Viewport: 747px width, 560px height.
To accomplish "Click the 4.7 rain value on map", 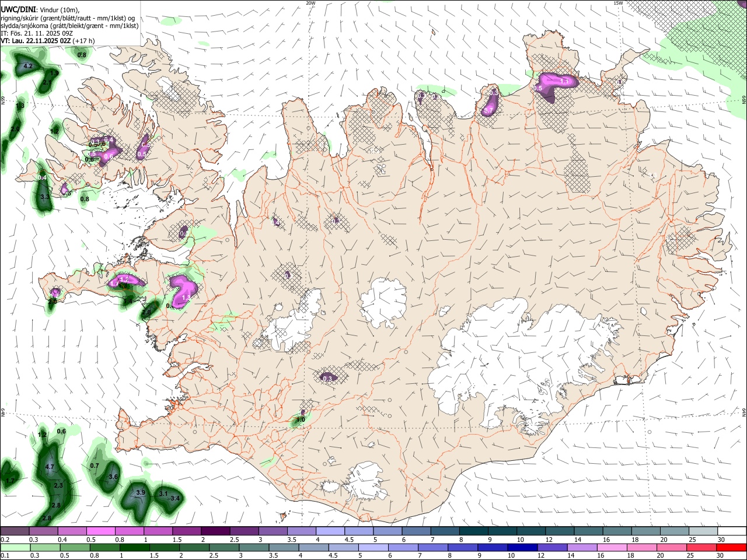I will (50, 467).
